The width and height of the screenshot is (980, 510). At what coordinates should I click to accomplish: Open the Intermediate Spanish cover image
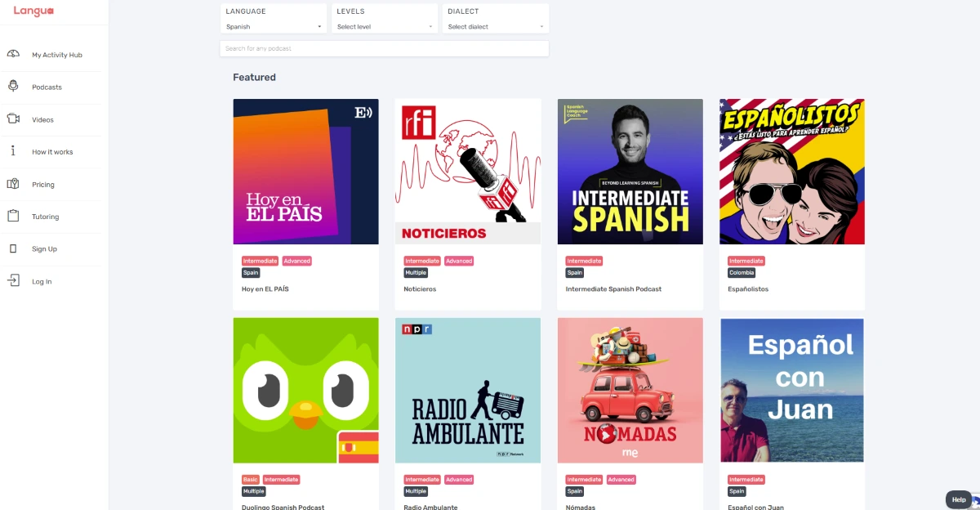pos(630,172)
